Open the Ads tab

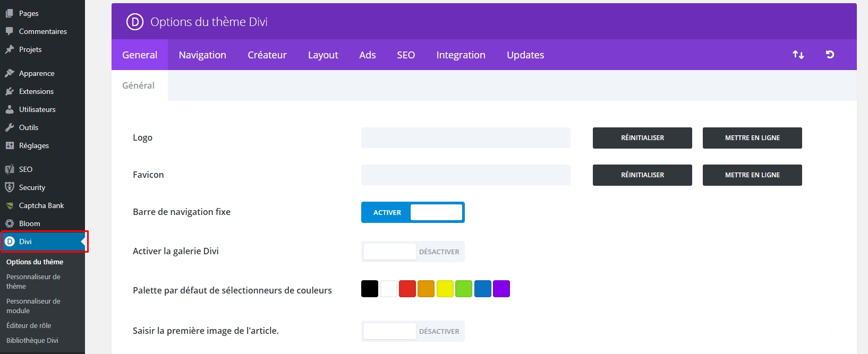(x=368, y=55)
